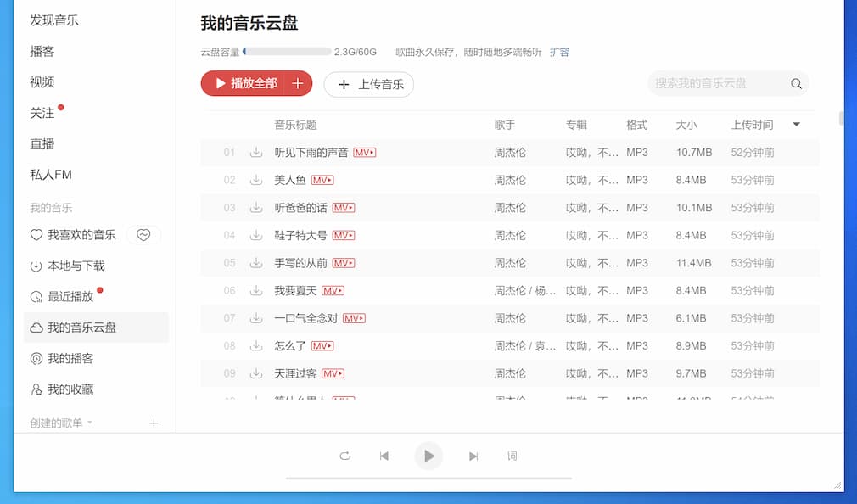
Task: Click the playback progress bar
Action: pos(428,479)
